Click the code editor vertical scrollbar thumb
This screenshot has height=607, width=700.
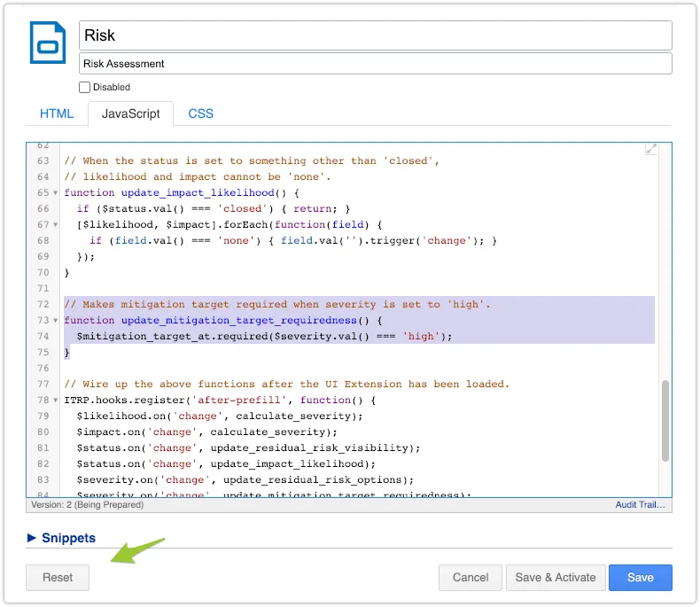pyautogui.click(x=665, y=420)
